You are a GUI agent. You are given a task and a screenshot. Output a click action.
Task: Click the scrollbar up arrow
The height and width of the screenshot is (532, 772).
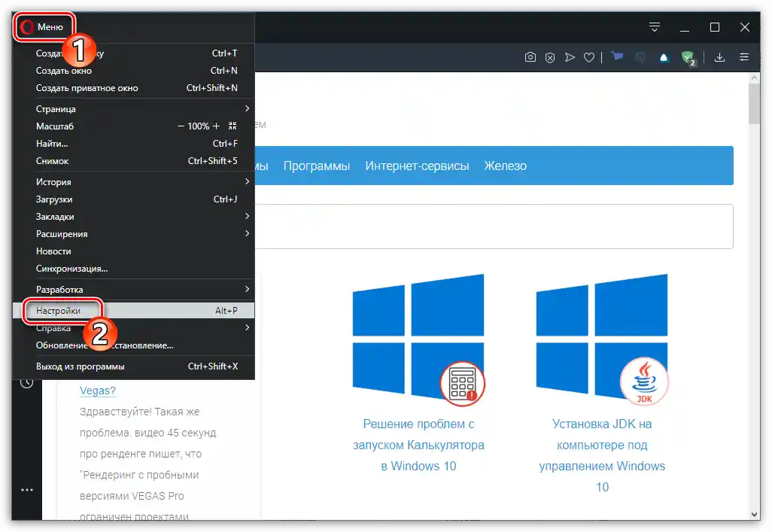(x=754, y=78)
